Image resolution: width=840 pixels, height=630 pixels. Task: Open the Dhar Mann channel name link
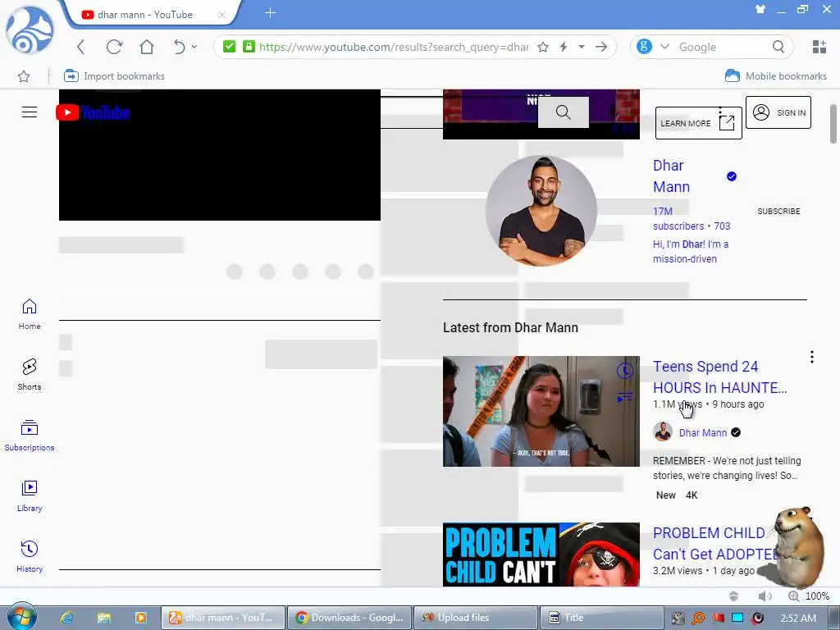pyautogui.click(x=671, y=176)
